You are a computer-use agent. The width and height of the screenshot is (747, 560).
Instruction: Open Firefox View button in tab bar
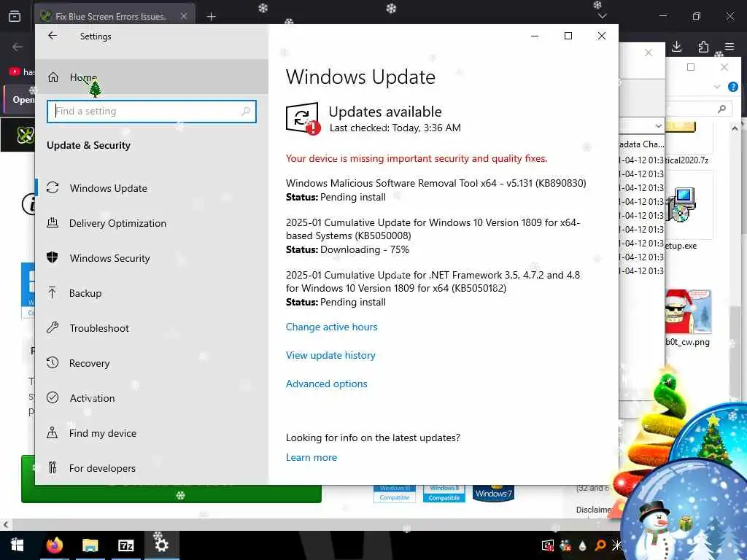[x=15, y=16]
